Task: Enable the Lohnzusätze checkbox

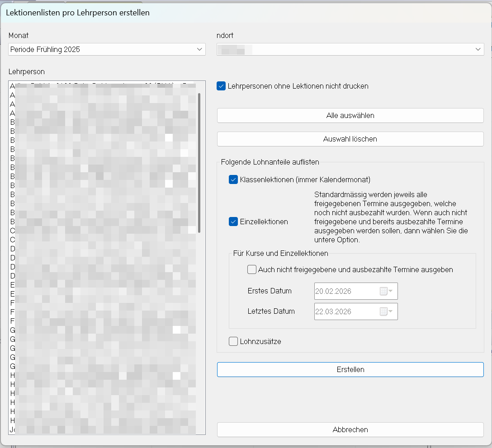Action: tap(233, 341)
